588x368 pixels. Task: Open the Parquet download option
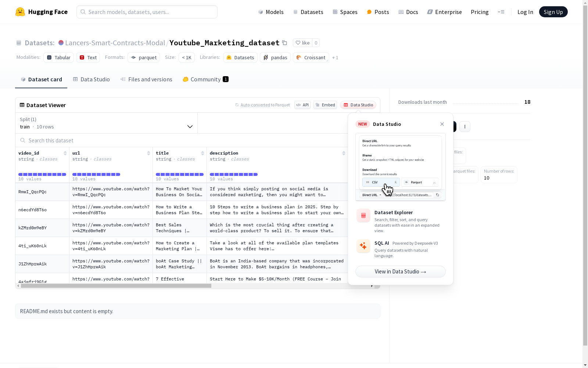[420, 182]
